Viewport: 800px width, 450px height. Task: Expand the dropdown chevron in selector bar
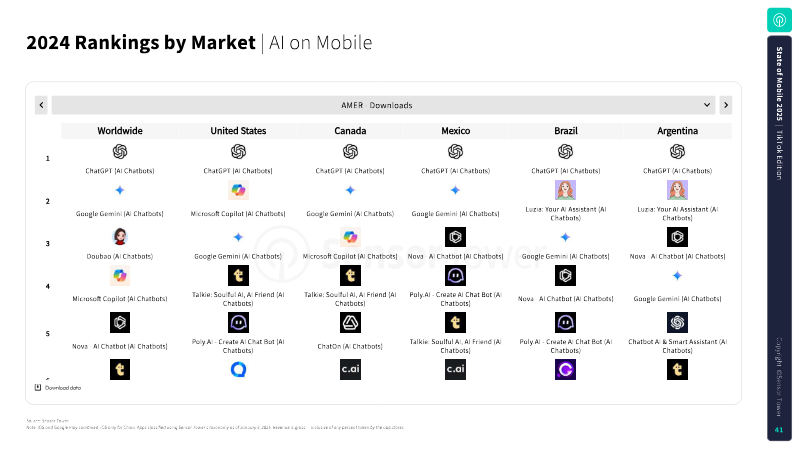707,105
